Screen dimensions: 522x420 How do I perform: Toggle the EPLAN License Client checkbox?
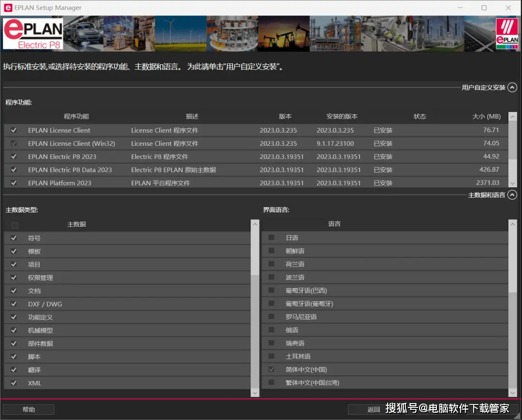pos(14,130)
